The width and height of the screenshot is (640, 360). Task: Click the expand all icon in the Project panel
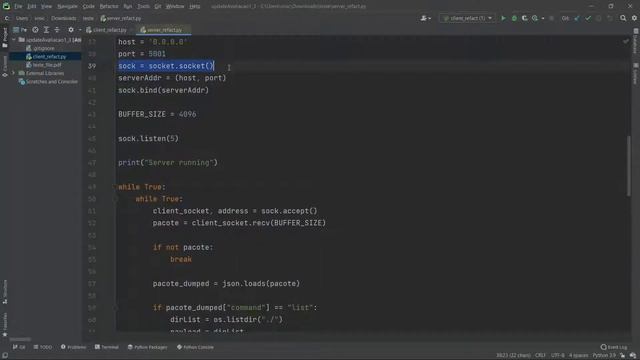pyautogui.click(x=46, y=30)
